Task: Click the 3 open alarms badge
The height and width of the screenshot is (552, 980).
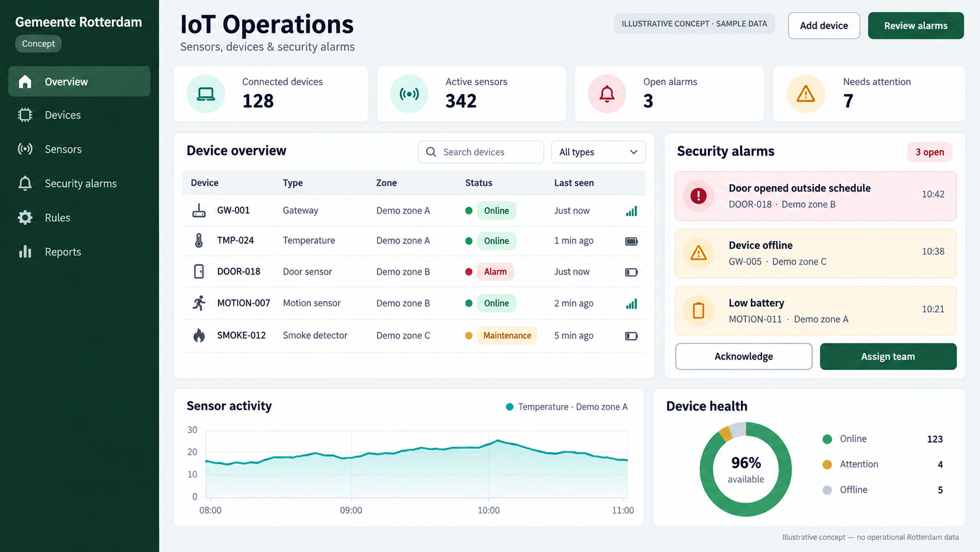Action: point(930,152)
